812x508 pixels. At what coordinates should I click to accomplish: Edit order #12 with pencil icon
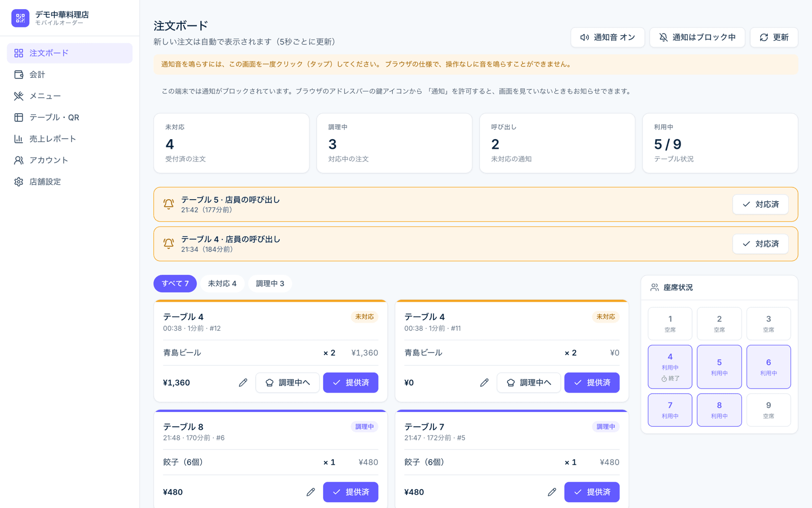(243, 383)
